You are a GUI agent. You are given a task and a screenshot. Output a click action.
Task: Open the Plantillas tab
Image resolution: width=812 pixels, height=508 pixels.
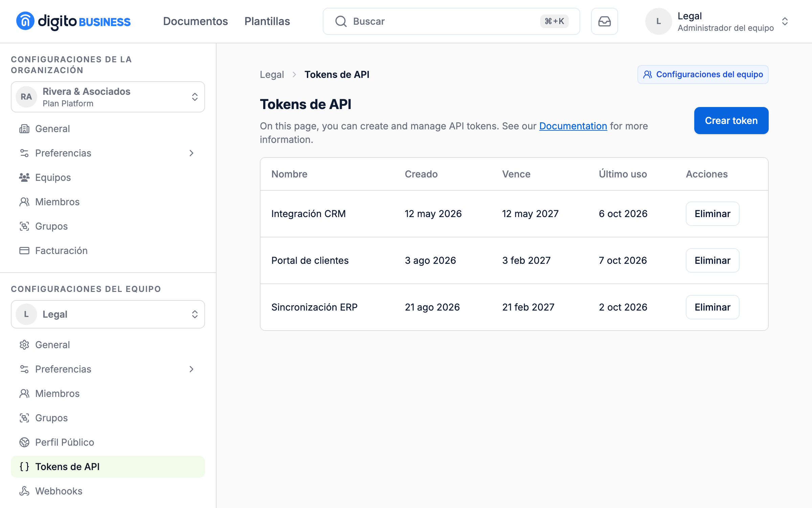[267, 21]
